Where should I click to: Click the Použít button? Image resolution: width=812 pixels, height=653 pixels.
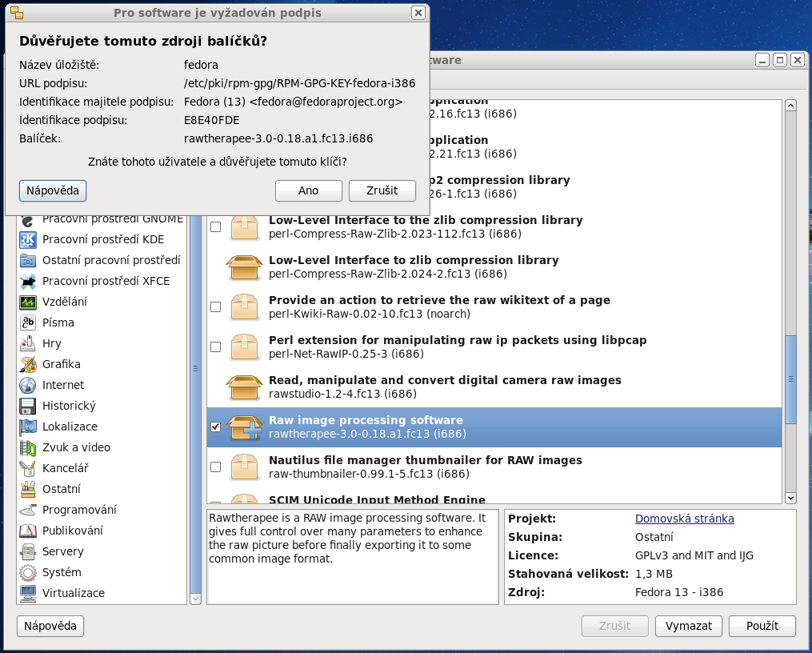pyautogui.click(x=762, y=626)
